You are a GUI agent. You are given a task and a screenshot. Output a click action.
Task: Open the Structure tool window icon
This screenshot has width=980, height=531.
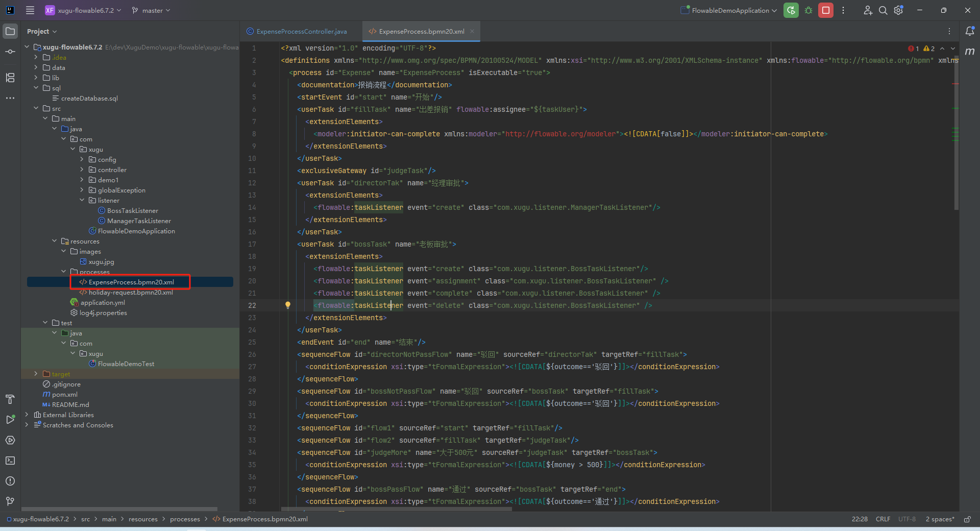pyautogui.click(x=10, y=78)
